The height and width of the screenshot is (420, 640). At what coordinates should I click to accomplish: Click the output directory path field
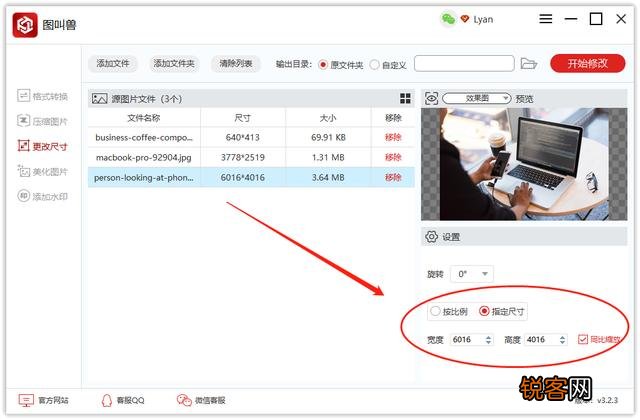(x=464, y=64)
